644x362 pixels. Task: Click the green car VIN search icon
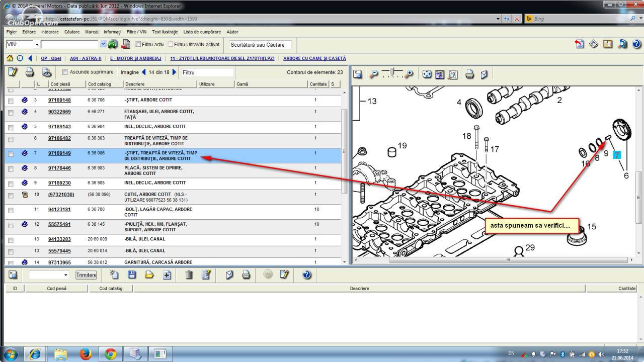pyautogui.click(x=113, y=44)
